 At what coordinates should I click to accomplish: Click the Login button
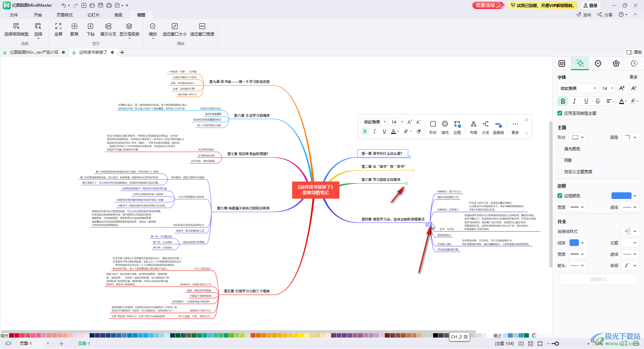tap(590, 5)
